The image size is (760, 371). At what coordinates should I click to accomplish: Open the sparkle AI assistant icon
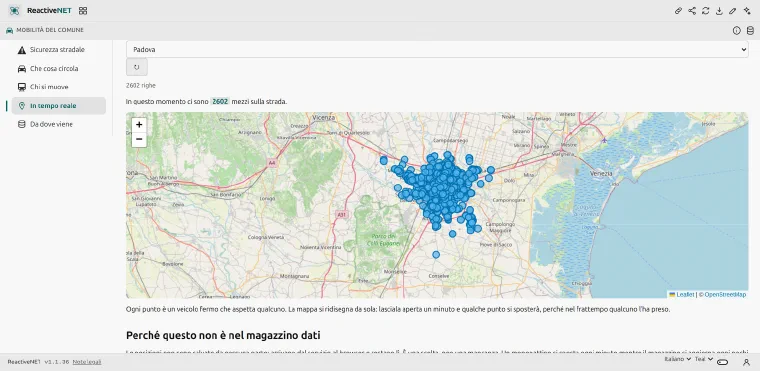(747, 11)
